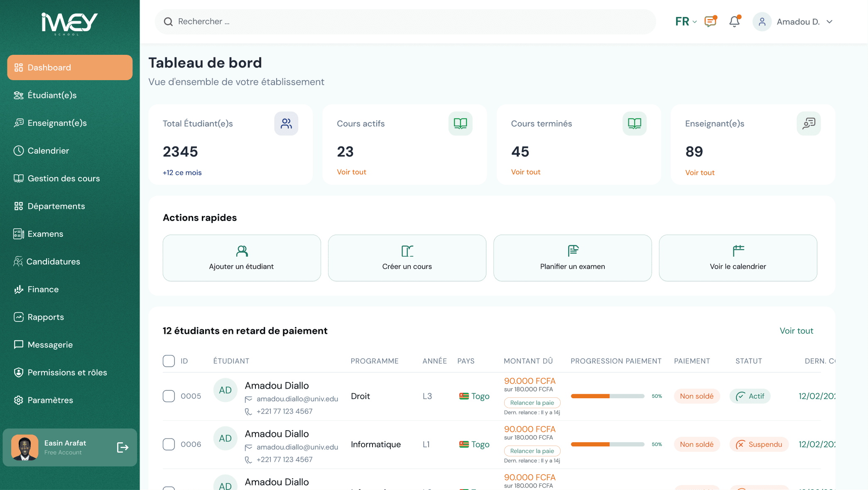
Task: Click the search magnifier icon
Action: (x=168, y=22)
